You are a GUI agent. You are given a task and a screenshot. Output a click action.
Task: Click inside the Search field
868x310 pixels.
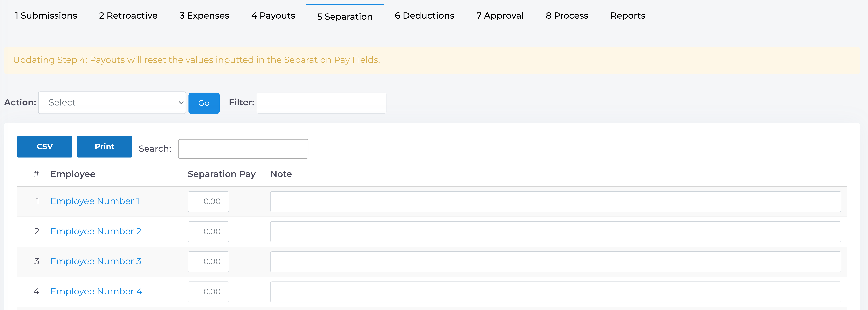coord(243,148)
